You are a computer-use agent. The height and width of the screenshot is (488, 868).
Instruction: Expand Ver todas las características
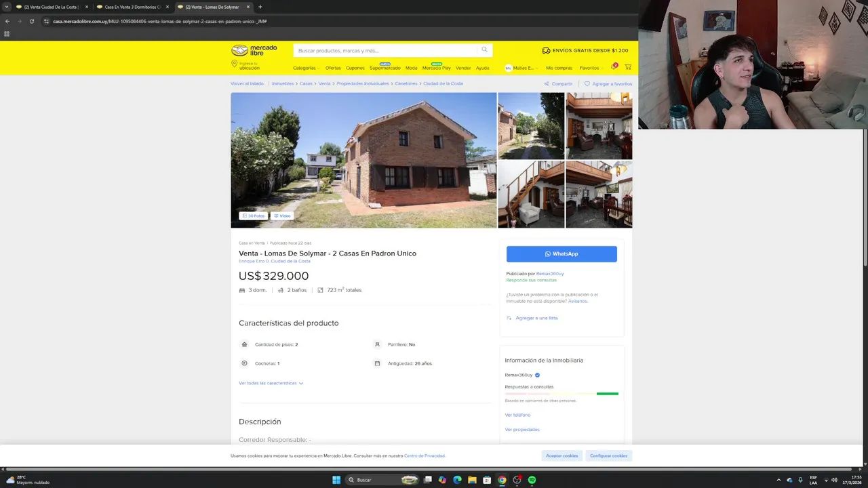coord(271,383)
